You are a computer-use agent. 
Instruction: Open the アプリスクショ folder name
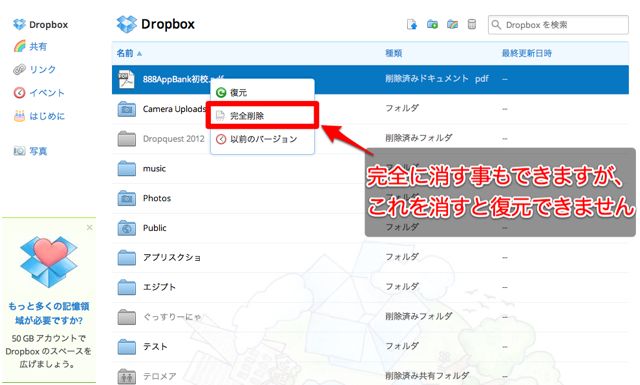pos(172,258)
